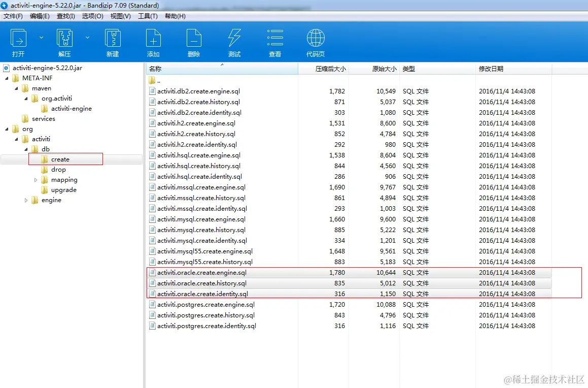588x388 pixels.
Task: Click file icon of activiti.hsql.create.engine.sql
Action: point(152,155)
